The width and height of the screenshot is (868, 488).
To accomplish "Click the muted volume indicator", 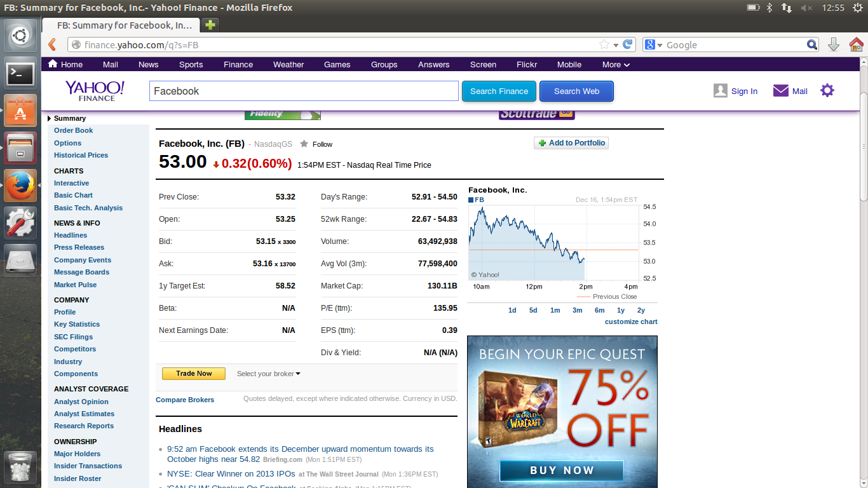I will pos(806,8).
